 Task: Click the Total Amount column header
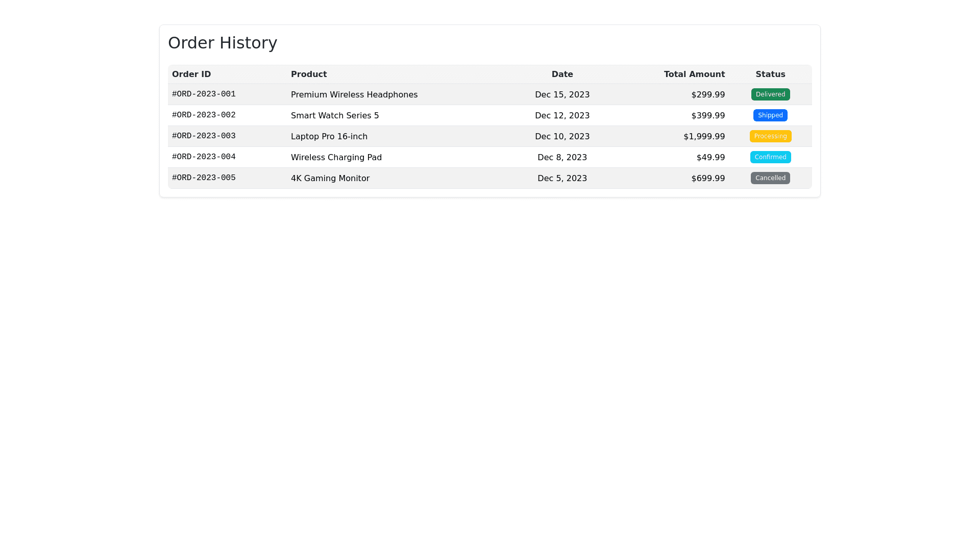(694, 74)
